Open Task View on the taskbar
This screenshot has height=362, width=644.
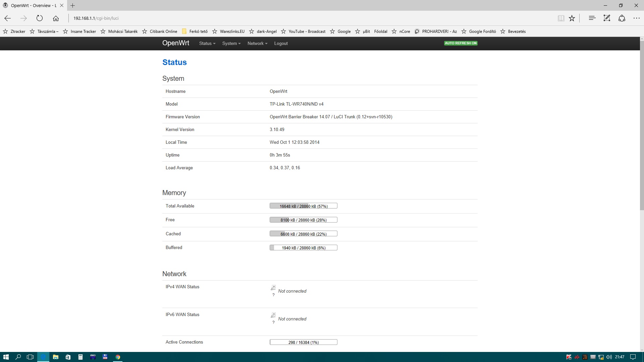point(30,357)
